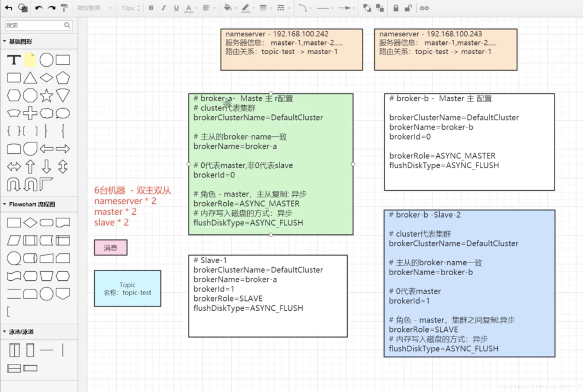Screen dimensions: 583x392
Task: Select the cyan Topic topic-test box
Action: [127, 288]
